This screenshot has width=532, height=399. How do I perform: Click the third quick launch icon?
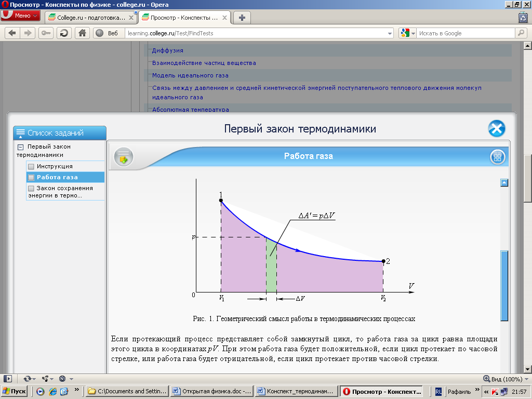[x=64, y=392]
